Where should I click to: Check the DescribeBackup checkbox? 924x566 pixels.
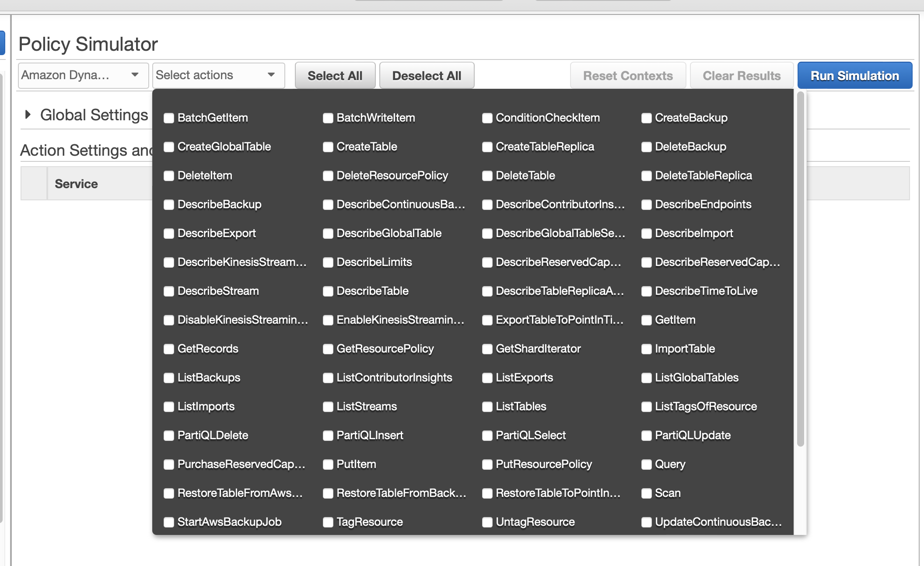[x=169, y=205]
